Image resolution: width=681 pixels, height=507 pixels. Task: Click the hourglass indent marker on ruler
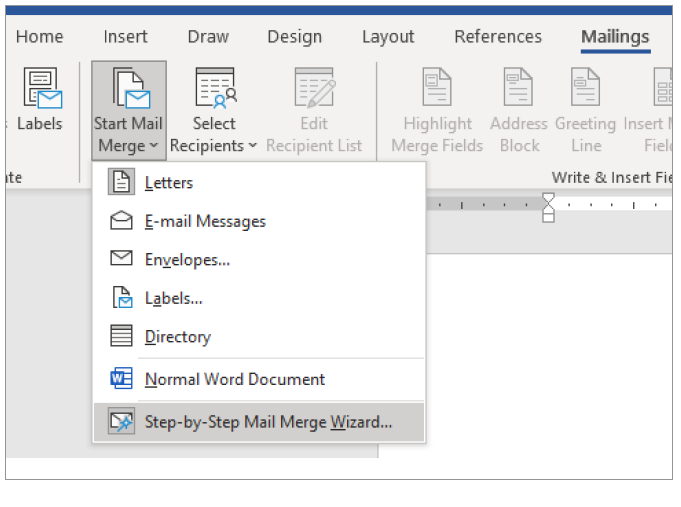click(547, 208)
